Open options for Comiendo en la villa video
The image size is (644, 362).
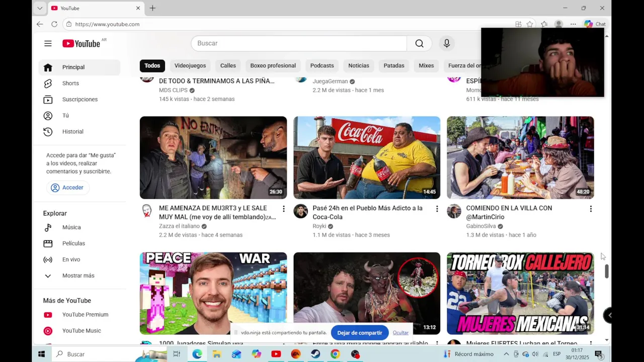pyautogui.click(x=591, y=209)
